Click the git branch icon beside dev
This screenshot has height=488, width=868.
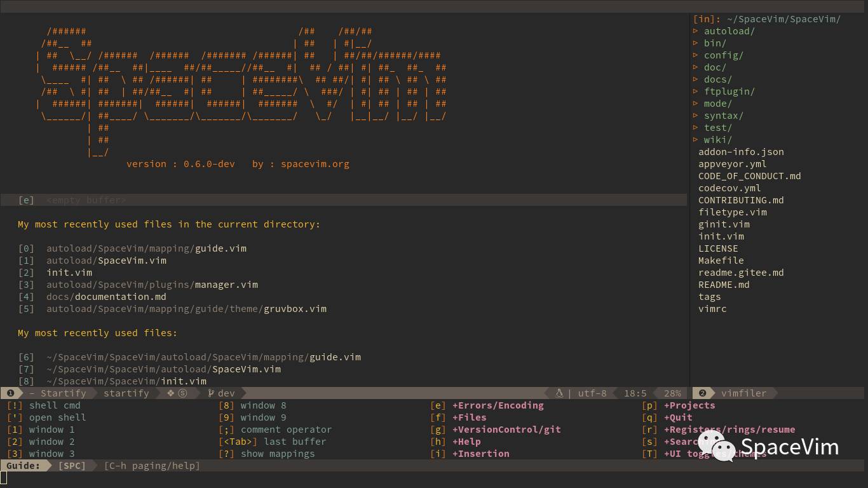click(211, 393)
